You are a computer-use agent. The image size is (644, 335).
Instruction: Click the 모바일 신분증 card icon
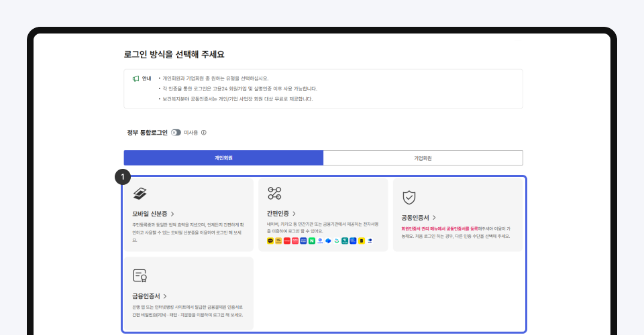140,194
